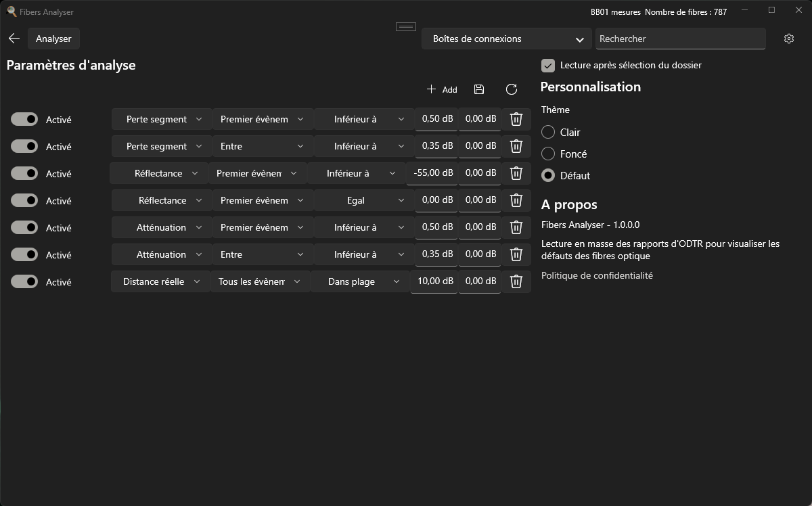Expand the Dans plage condition dropdown
Image resolution: width=812 pixels, height=506 pixels.
[359, 281]
